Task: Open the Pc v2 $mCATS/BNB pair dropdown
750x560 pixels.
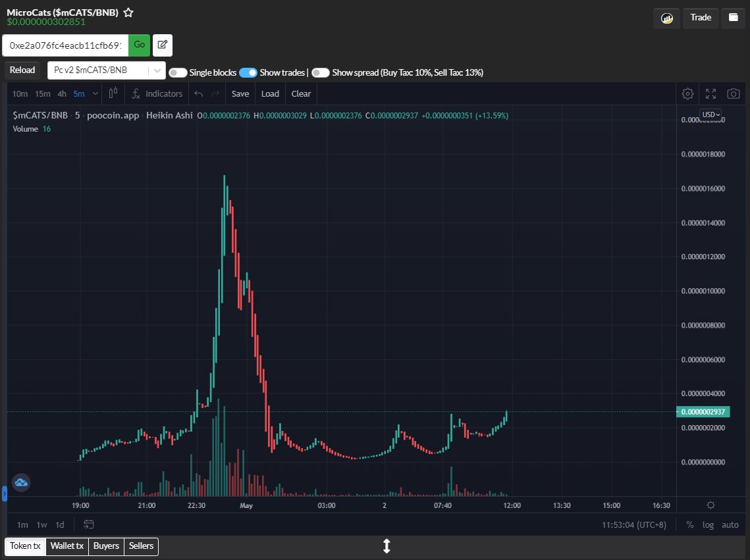Action: tap(107, 70)
